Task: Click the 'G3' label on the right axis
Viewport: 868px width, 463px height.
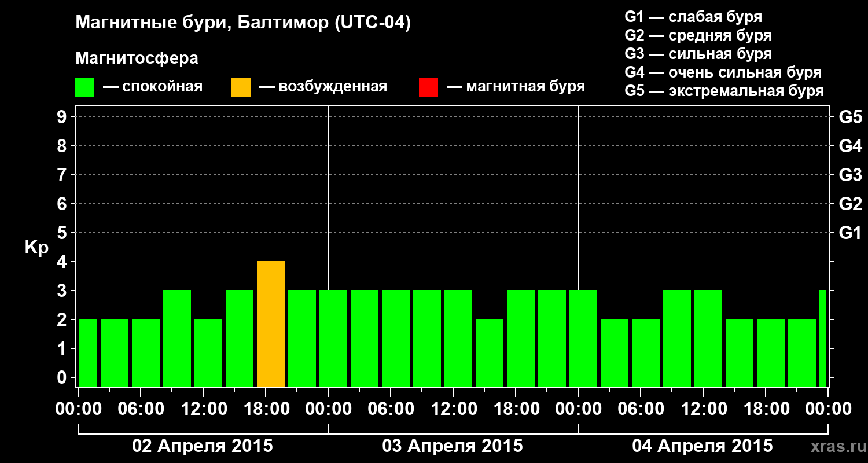Action: click(x=850, y=175)
